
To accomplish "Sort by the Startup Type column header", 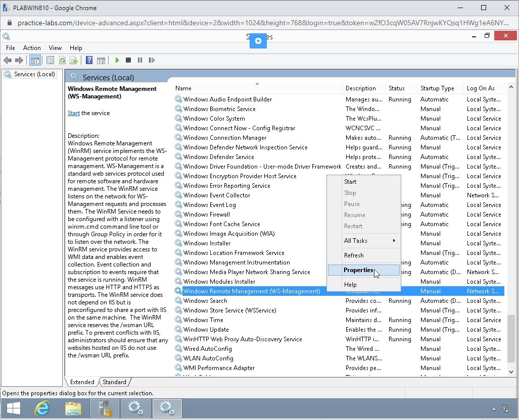I will click(x=440, y=88).
